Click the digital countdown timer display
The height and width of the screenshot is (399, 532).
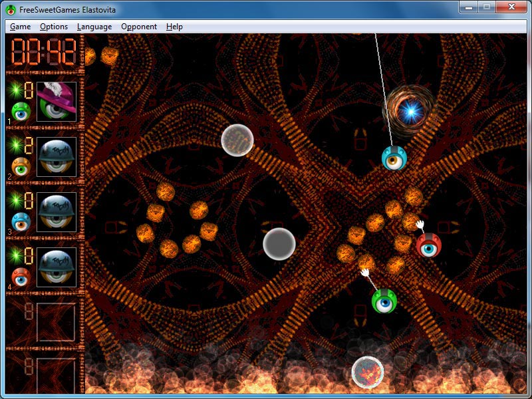tap(44, 52)
